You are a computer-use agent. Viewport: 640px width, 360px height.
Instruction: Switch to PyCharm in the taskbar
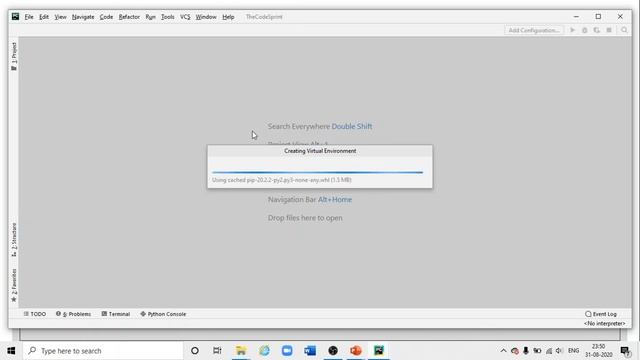(x=379, y=351)
